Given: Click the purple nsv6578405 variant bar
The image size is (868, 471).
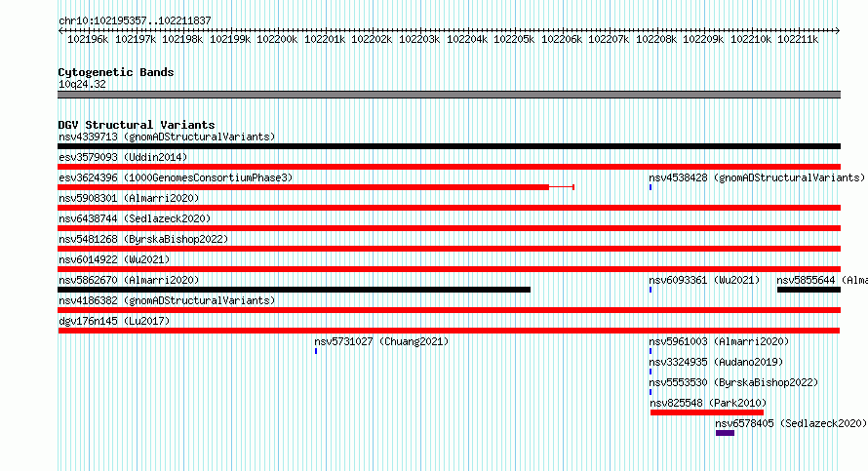Looking at the screenshot, I should (x=726, y=433).
